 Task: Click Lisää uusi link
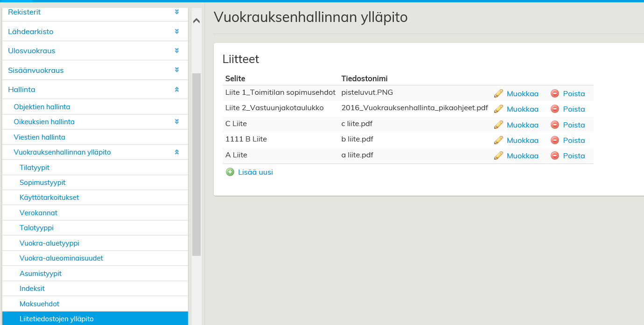(255, 172)
